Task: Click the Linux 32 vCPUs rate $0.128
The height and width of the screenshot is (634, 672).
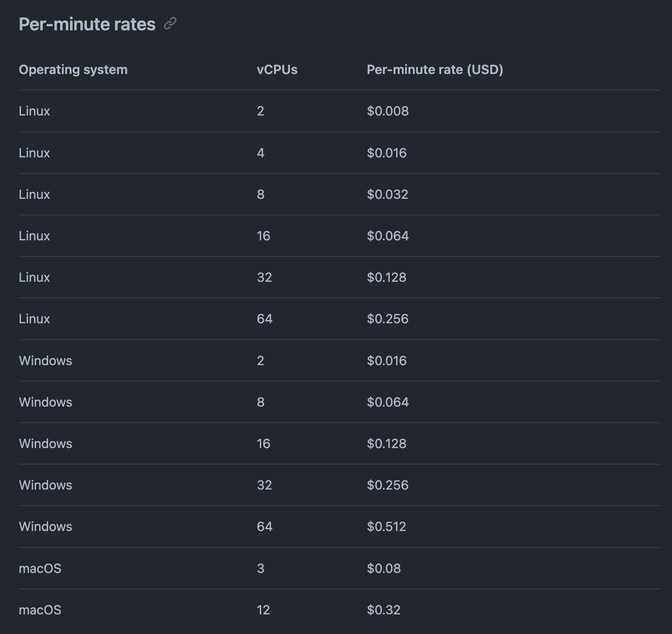Action: pos(386,277)
